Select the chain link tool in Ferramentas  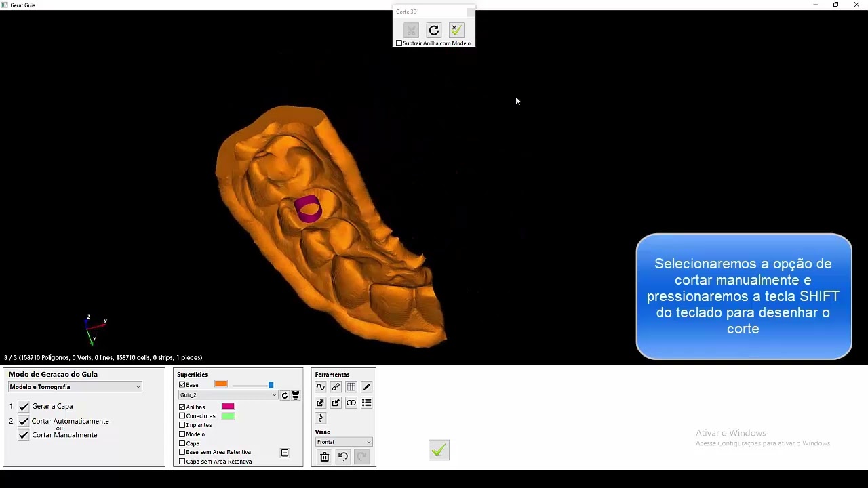coord(336,387)
